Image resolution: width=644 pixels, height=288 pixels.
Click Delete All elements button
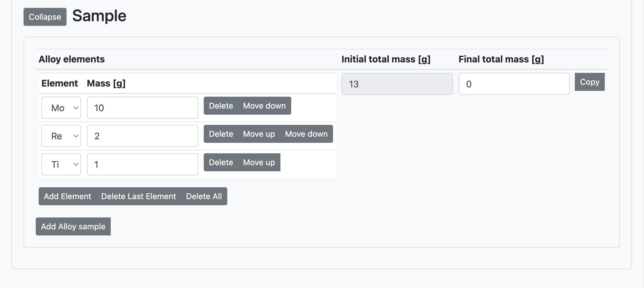204,196
